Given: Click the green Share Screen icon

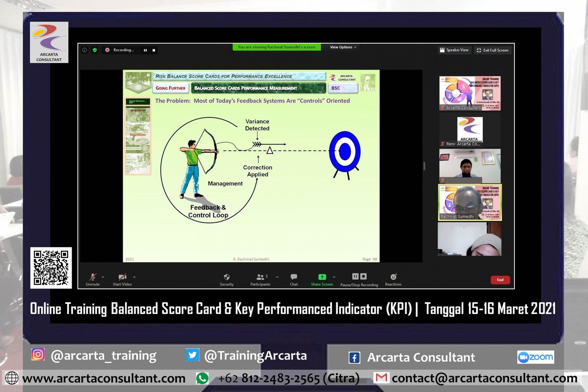Looking at the screenshot, I should point(322,277).
